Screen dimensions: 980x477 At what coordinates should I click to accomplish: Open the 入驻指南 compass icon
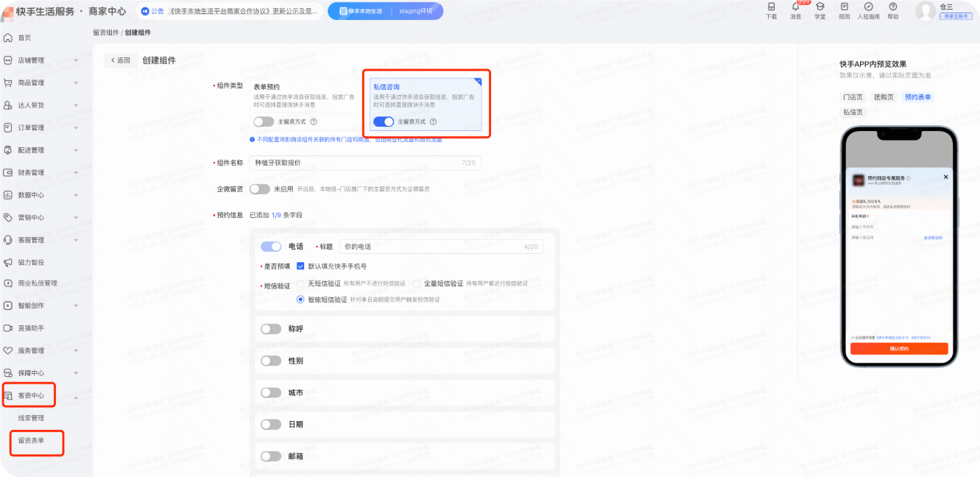coord(869,7)
